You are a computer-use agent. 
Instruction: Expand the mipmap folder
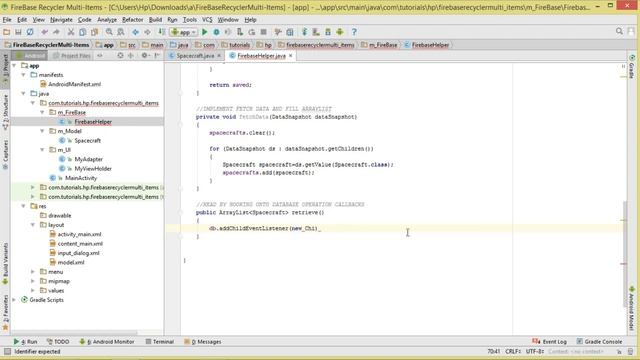click(x=33, y=281)
